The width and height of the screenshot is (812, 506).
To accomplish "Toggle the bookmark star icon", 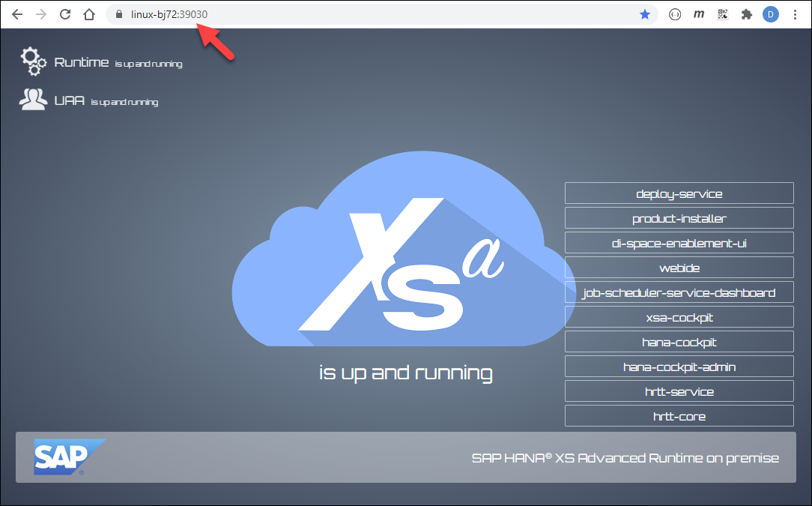I will pos(645,14).
